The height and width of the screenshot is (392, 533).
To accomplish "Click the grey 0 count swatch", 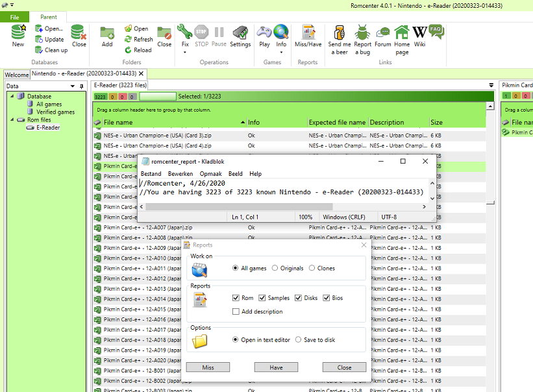I will [x=132, y=97].
